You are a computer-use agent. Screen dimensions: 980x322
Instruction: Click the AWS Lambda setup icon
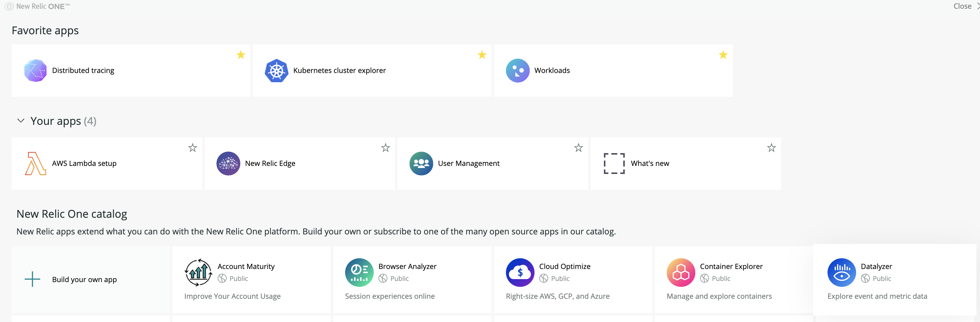click(x=35, y=163)
